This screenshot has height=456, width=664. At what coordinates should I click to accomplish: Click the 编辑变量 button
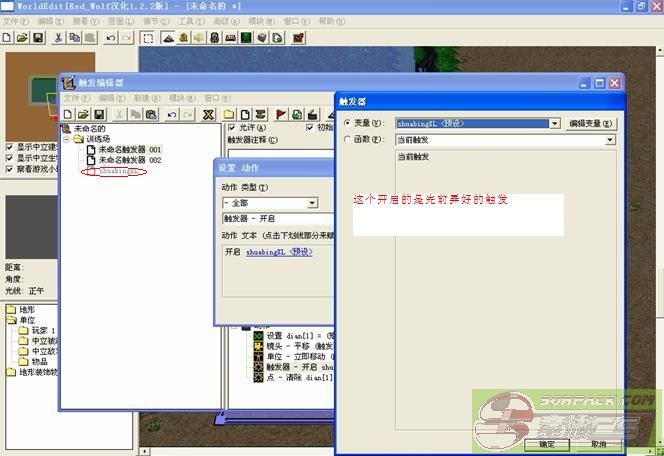[x=592, y=124]
